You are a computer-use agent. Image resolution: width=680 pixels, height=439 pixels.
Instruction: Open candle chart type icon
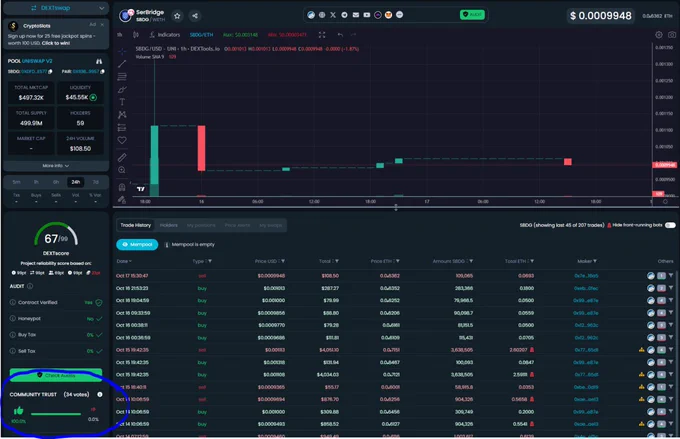[x=136, y=35]
